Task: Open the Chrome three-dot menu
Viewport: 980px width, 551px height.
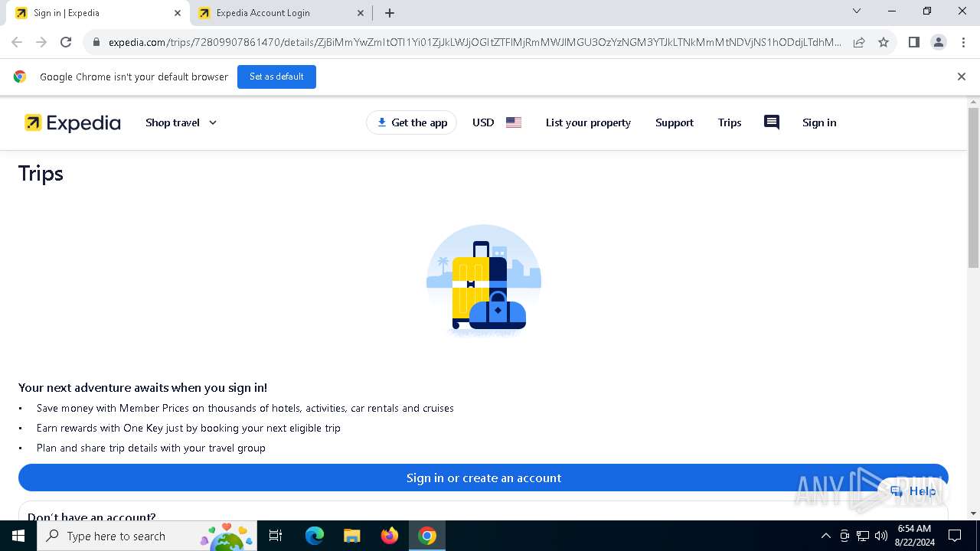Action: click(962, 43)
